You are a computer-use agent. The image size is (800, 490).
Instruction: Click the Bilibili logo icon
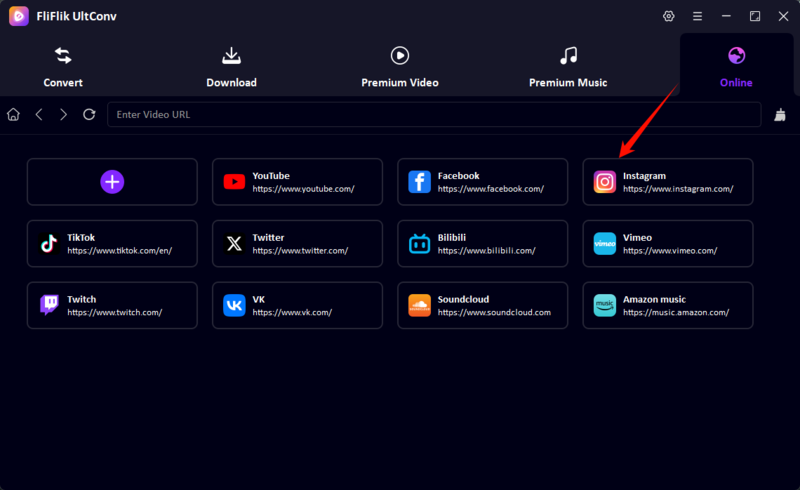(x=419, y=243)
